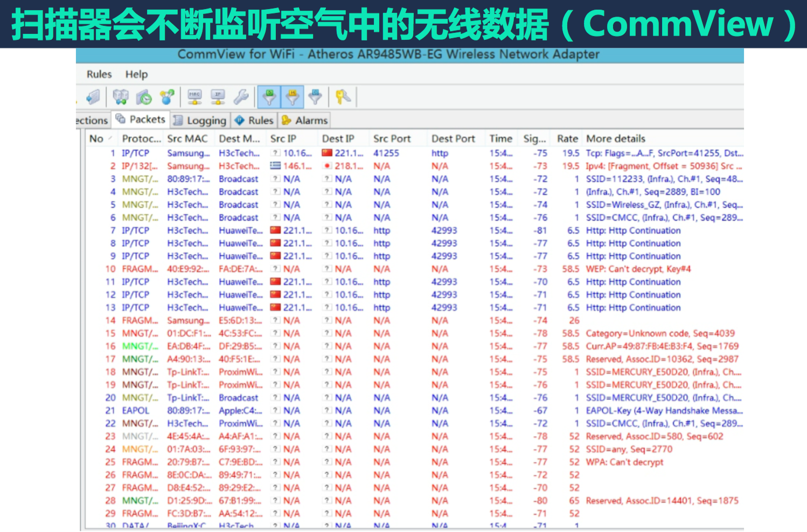The image size is (807, 532).
Task: Select the Reserved, Assoc.ID=10362 row
Action: (x=415, y=360)
